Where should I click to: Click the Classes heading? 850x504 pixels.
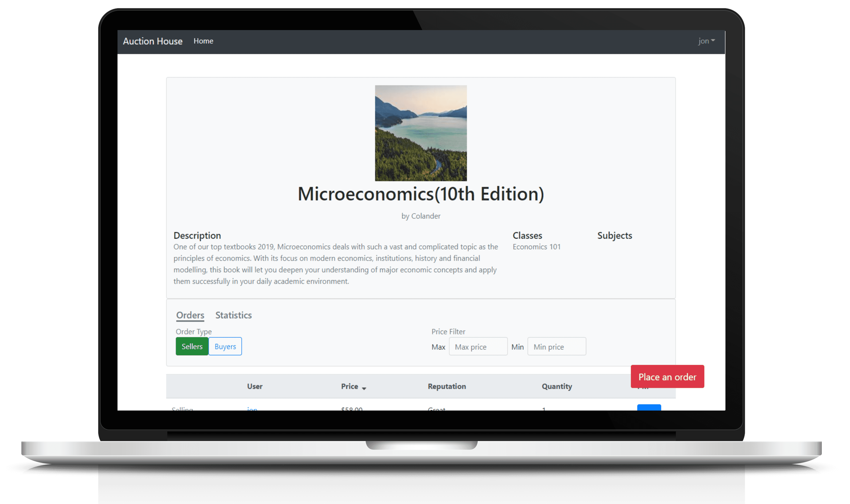pos(527,235)
